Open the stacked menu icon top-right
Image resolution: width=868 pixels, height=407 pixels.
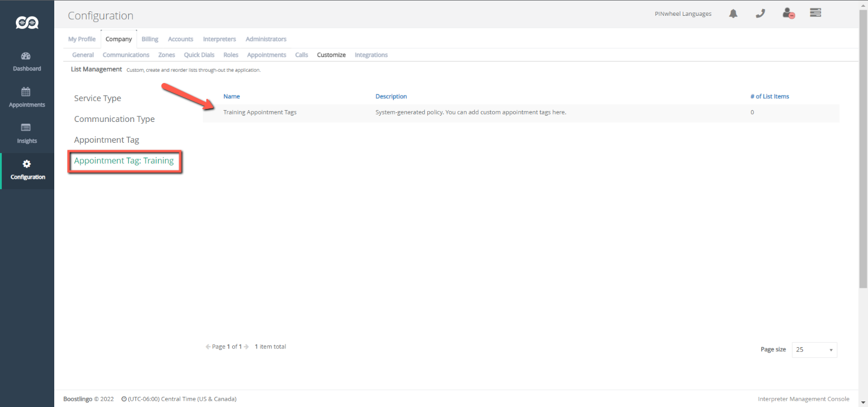815,13
